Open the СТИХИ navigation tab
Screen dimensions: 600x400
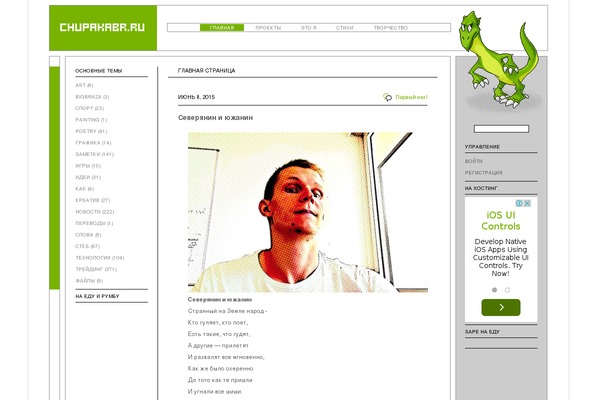coord(344,28)
